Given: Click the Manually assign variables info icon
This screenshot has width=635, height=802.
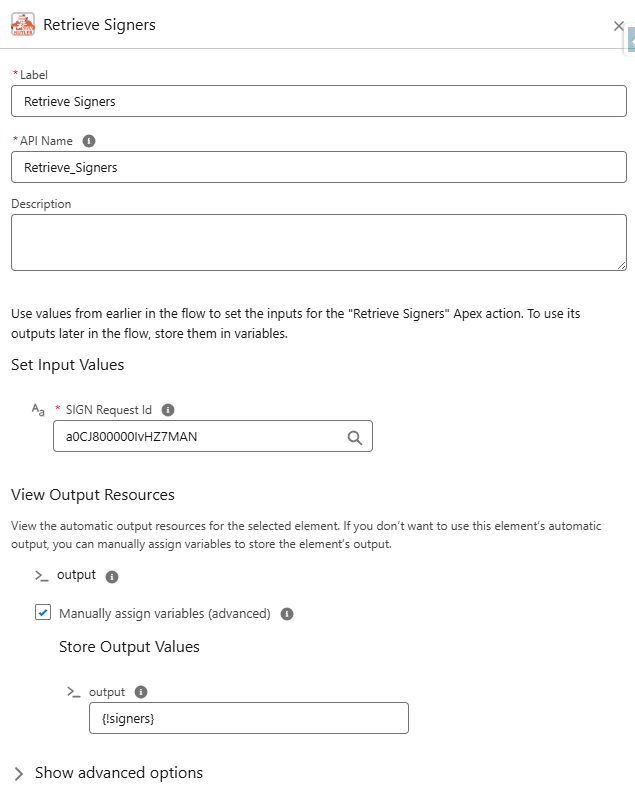Looking at the screenshot, I should point(287,614).
